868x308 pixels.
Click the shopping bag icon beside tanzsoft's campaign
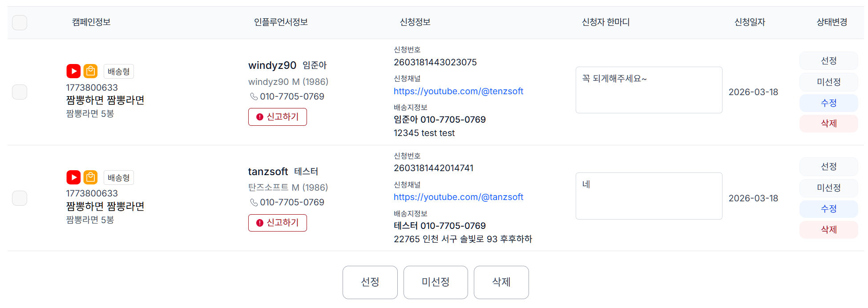click(91, 177)
